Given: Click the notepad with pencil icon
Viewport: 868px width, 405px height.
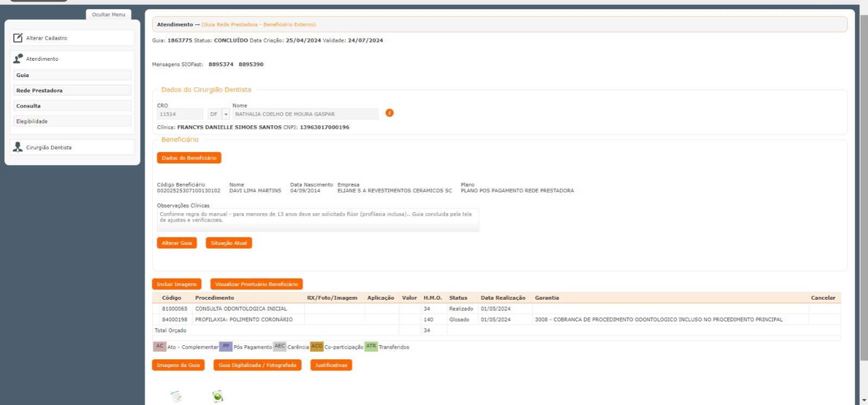Looking at the screenshot, I should pos(176,396).
